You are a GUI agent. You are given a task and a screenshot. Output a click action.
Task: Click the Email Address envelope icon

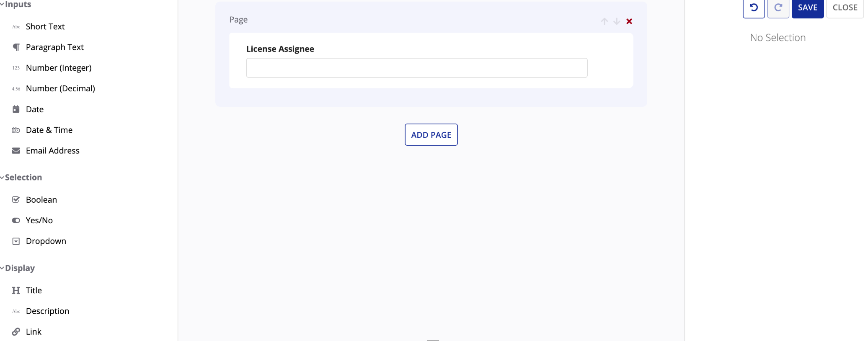point(16,151)
